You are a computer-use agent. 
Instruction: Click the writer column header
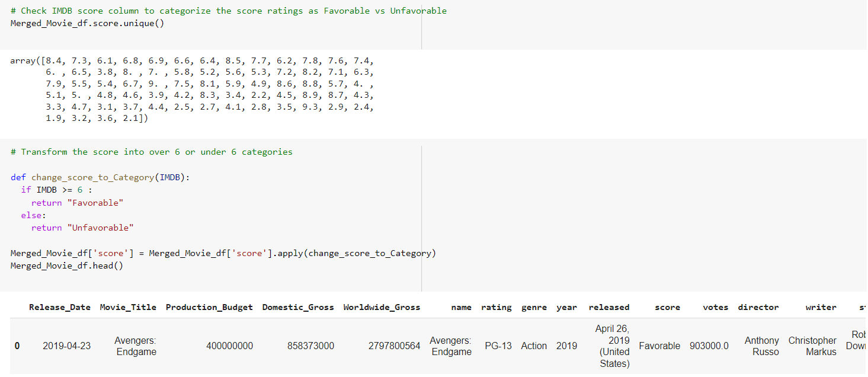point(821,307)
